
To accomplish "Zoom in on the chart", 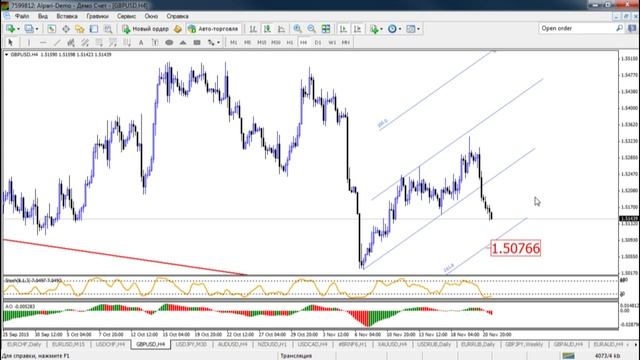I will tap(298, 29).
